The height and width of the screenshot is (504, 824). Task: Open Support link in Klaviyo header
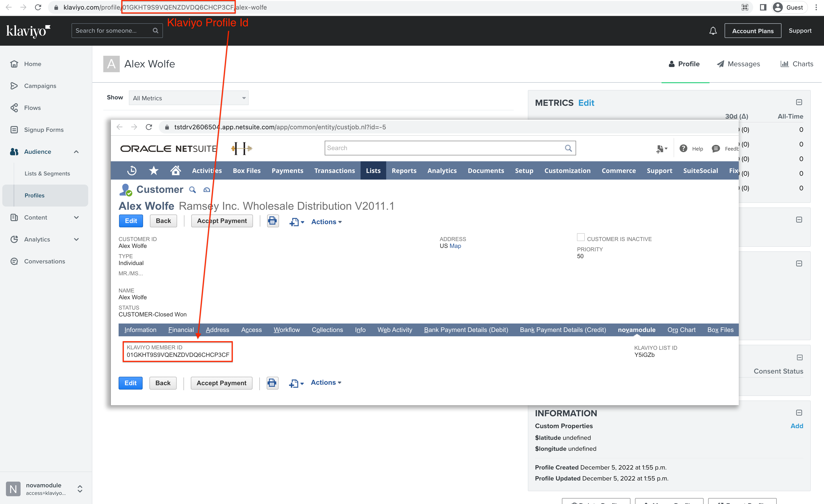click(x=800, y=31)
